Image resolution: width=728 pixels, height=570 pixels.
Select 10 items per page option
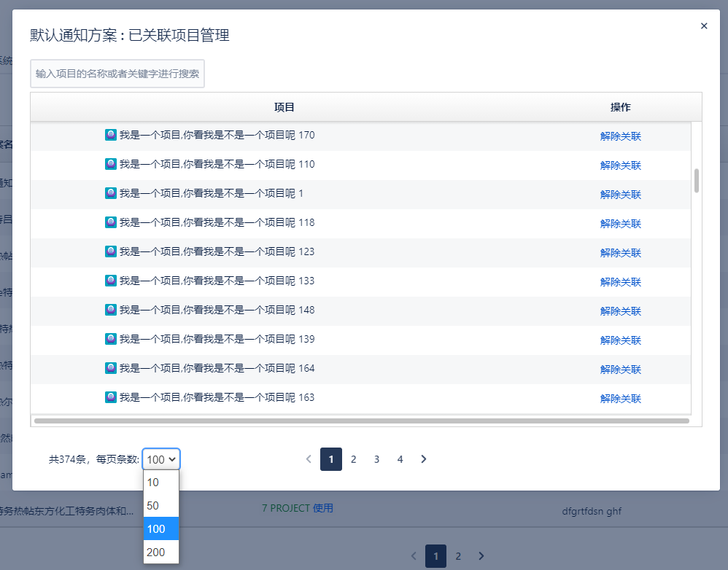161,483
